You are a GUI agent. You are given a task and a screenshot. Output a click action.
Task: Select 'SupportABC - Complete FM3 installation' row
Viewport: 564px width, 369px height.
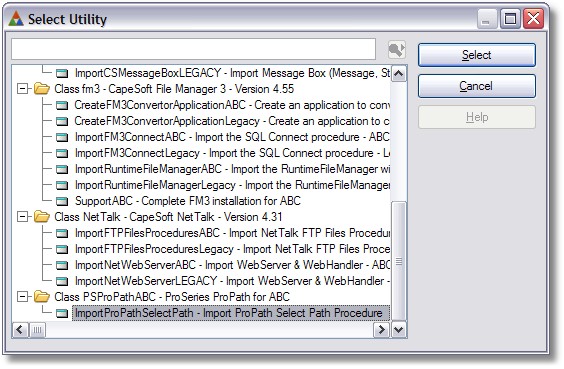[188, 201]
